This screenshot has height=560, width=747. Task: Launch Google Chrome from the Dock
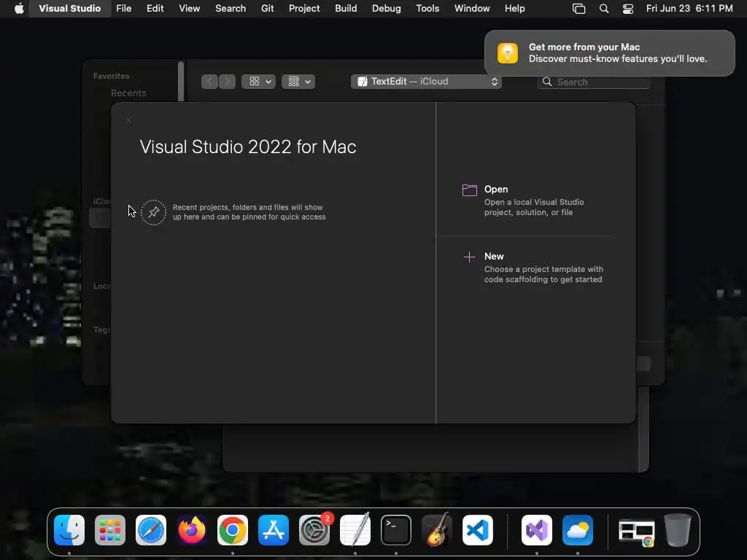[233, 530]
